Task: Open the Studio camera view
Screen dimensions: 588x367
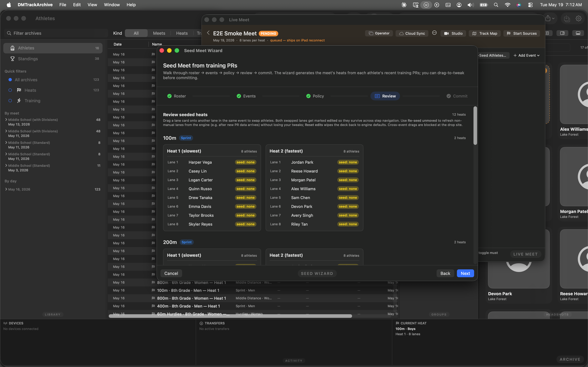Action: [x=453, y=33]
